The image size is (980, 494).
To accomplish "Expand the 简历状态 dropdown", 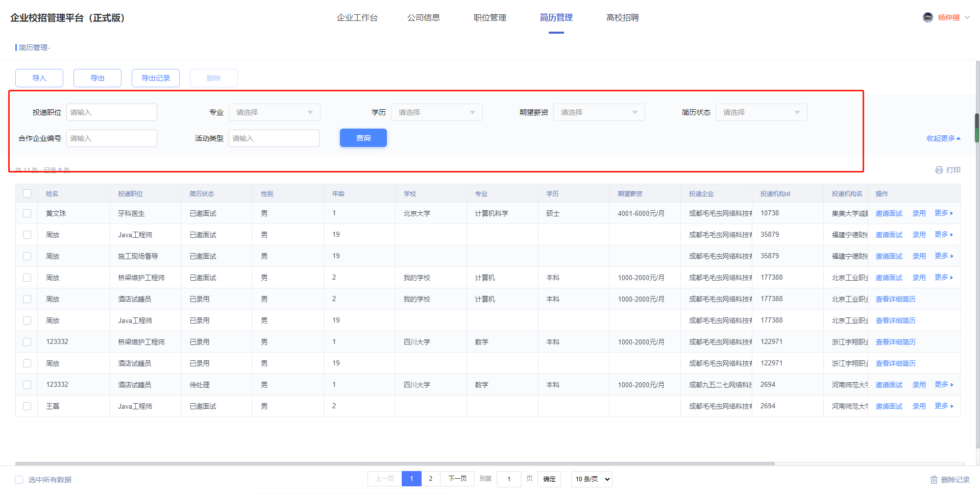I will pyautogui.click(x=762, y=112).
